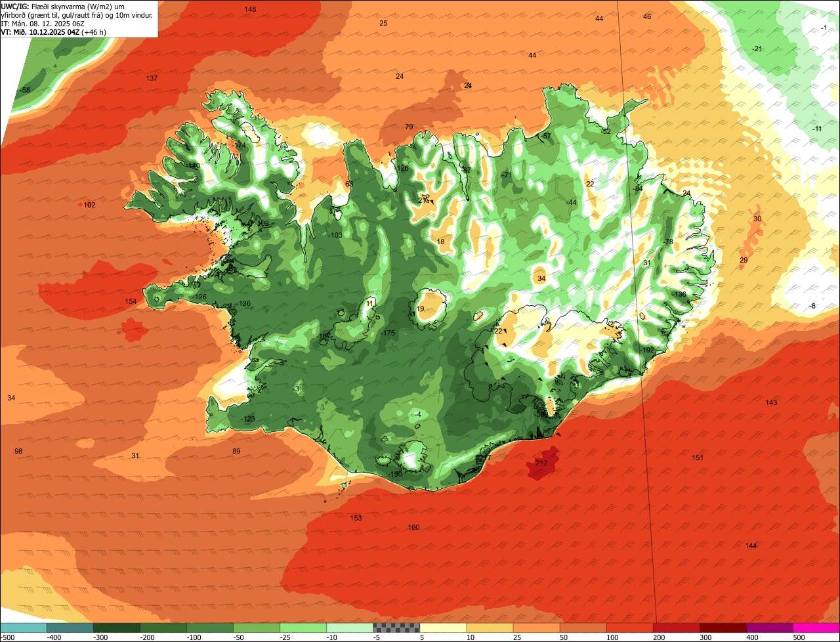Click the map value 79

tap(409, 127)
